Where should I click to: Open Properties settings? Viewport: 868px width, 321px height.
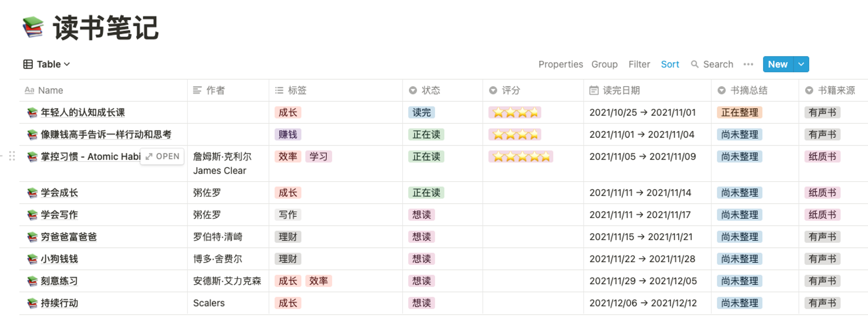561,64
